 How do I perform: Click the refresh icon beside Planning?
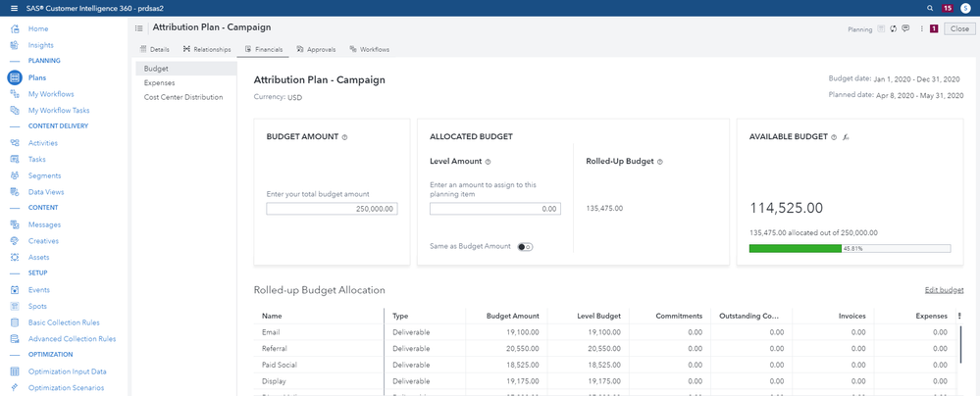pos(893,28)
